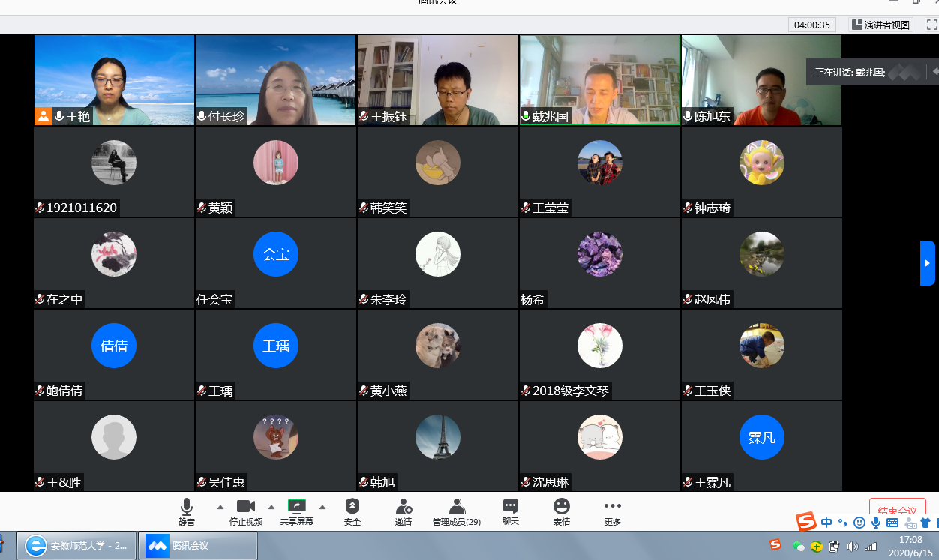Enter full screen mode icon at top right
Viewport: 939px width, 560px height.
point(931,25)
